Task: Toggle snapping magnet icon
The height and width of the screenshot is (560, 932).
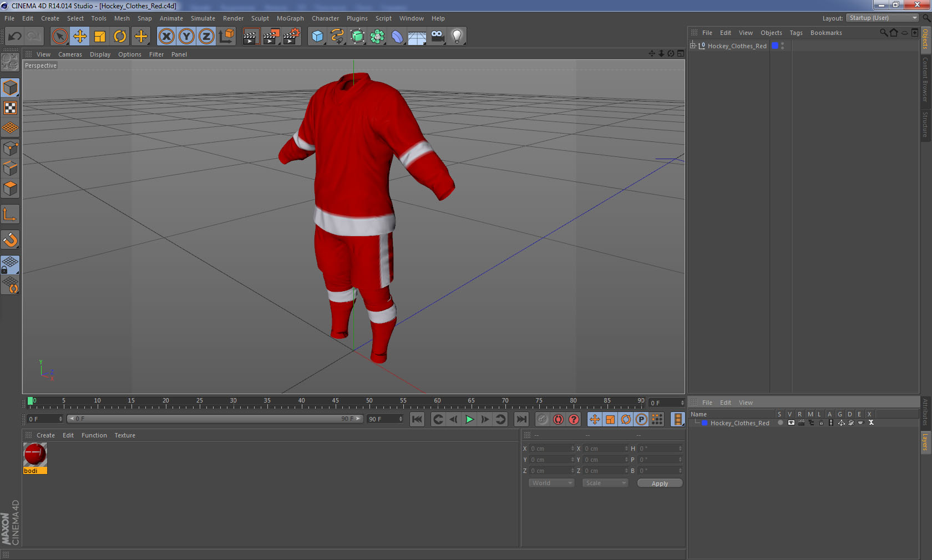Action: (x=10, y=240)
